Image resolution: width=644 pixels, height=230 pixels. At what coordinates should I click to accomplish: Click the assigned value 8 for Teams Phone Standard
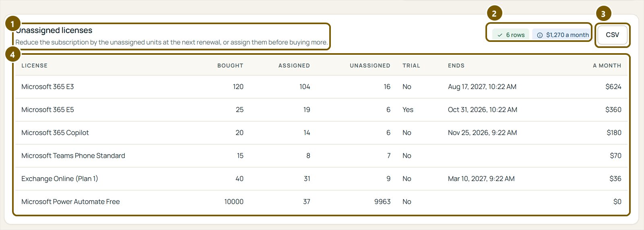click(308, 155)
